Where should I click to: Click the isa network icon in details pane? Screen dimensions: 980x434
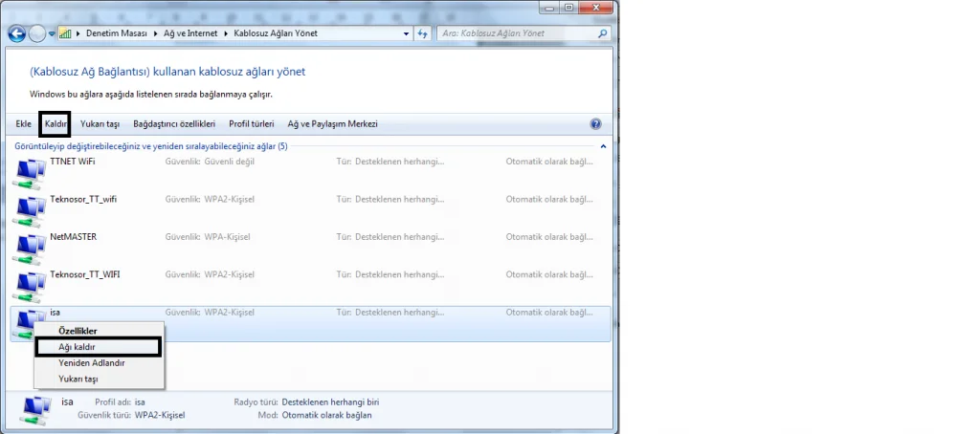[x=34, y=410]
